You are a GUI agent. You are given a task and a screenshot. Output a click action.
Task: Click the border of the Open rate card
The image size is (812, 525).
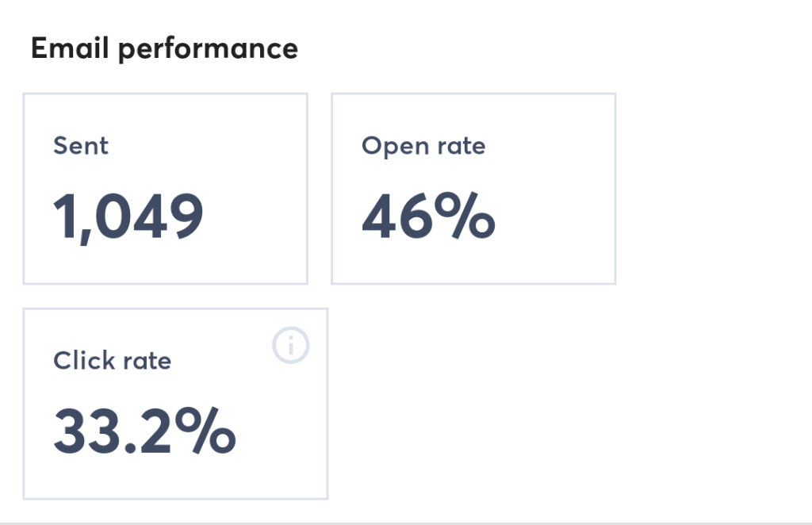pyautogui.click(x=473, y=94)
